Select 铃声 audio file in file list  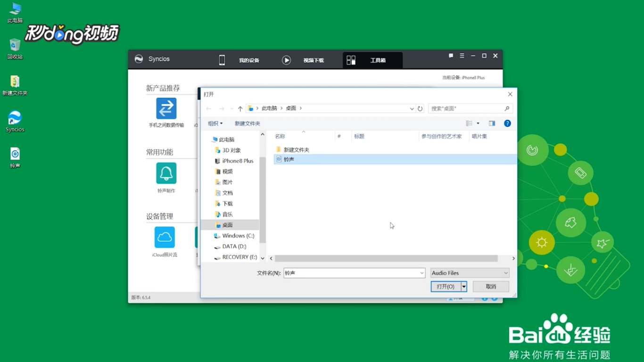[395, 159]
